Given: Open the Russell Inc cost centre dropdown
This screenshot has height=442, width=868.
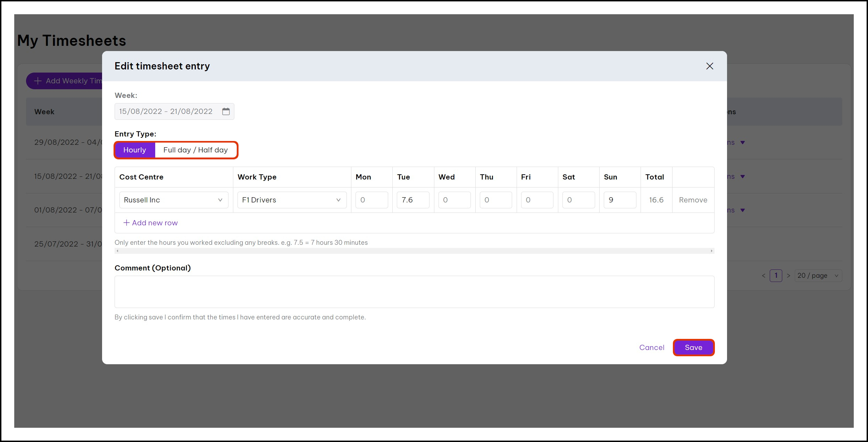Looking at the screenshot, I should (x=174, y=200).
